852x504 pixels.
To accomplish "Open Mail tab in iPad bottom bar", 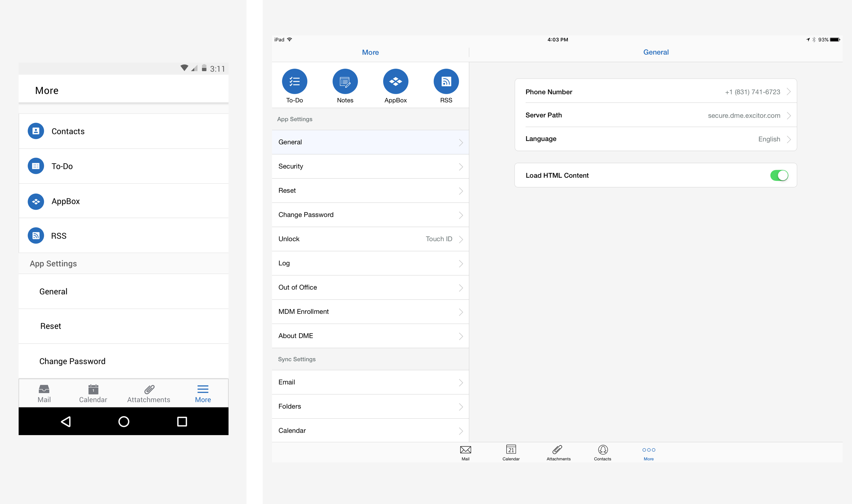I will point(465,453).
